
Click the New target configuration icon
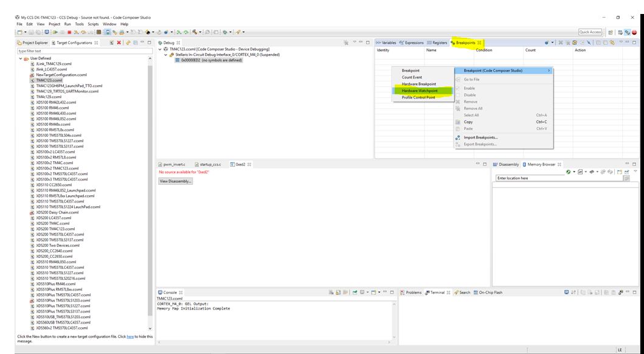(x=111, y=43)
